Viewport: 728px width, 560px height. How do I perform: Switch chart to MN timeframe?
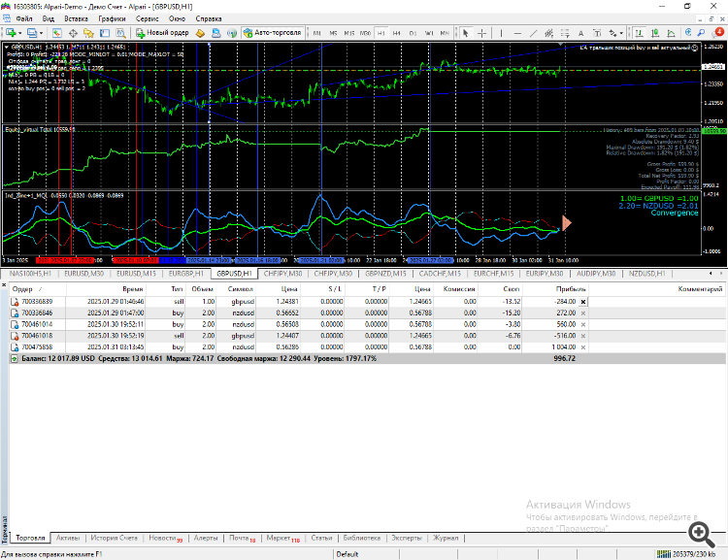(x=445, y=33)
